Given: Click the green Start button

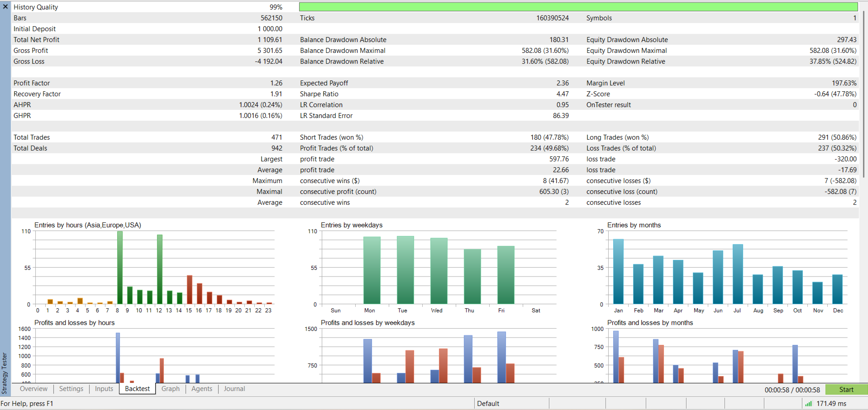Looking at the screenshot, I should point(846,390).
